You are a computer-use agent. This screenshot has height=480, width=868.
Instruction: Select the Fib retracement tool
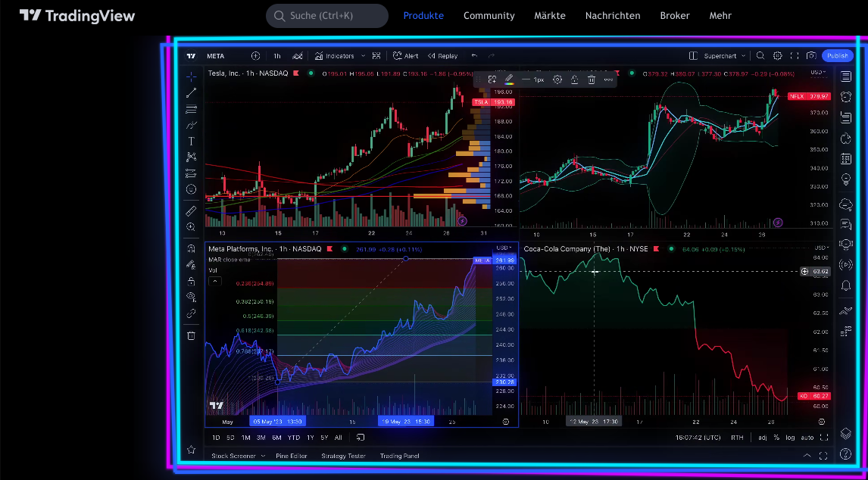191,108
